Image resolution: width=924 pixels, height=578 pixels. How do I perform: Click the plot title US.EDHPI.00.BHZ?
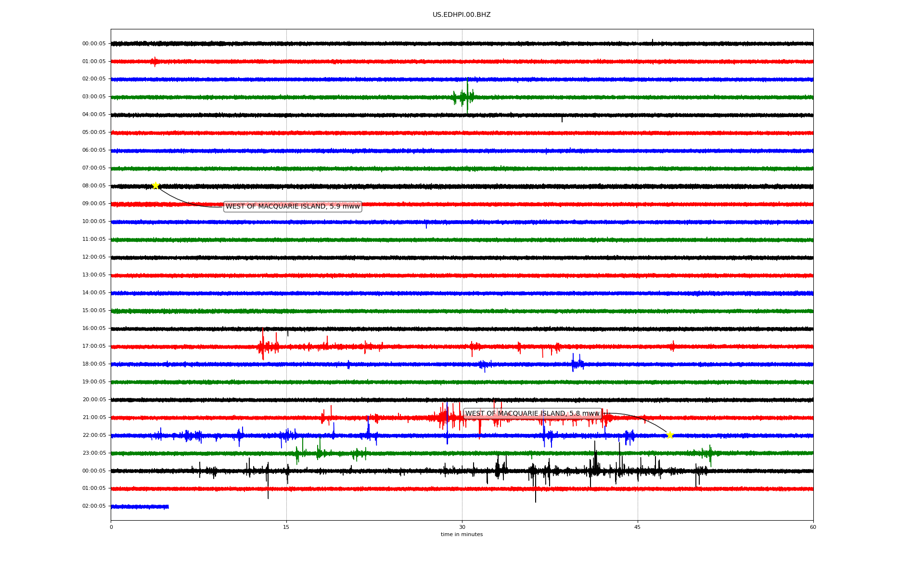click(x=461, y=15)
